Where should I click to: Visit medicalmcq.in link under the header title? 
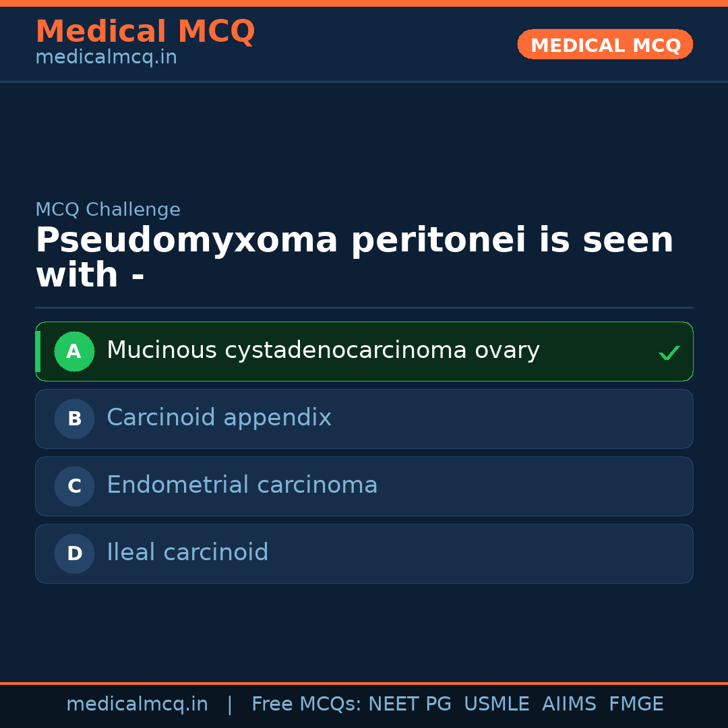coord(106,58)
